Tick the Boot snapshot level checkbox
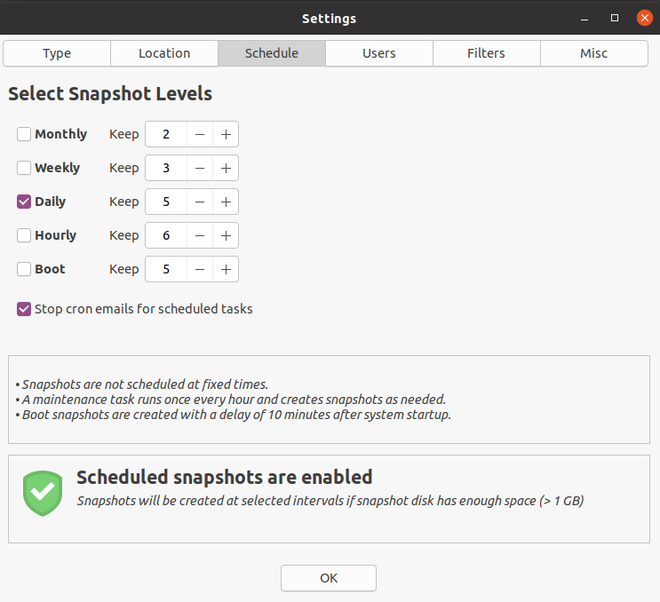The image size is (660, 602). click(24, 269)
